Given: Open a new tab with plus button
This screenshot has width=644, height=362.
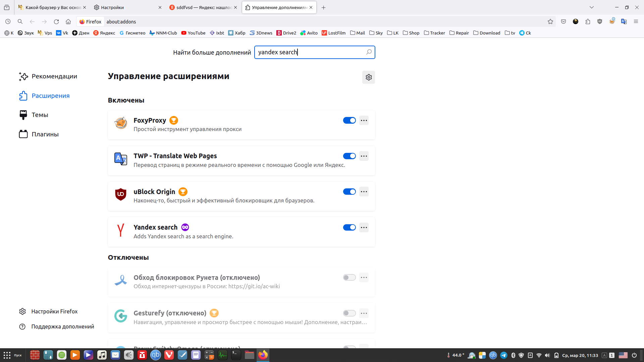Looking at the screenshot, I should [x=324, y=7].
